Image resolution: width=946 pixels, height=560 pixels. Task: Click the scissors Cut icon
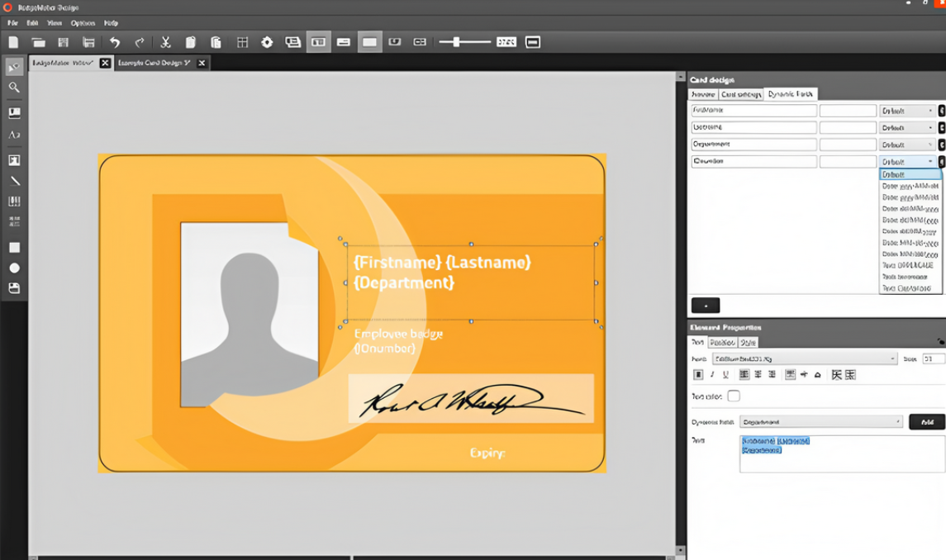(x=165, y=42)
